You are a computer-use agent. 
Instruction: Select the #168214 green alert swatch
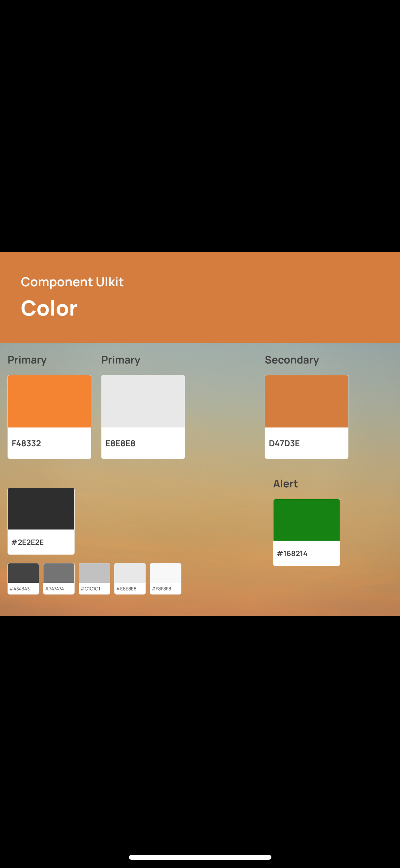(306, 532)
